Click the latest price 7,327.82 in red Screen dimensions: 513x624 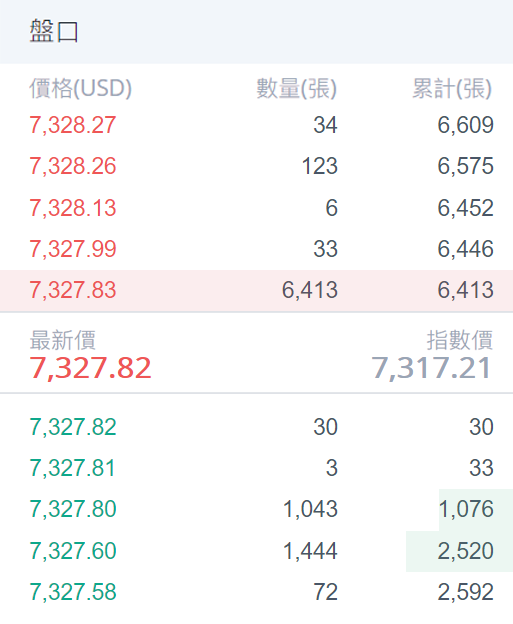[90, 368]
